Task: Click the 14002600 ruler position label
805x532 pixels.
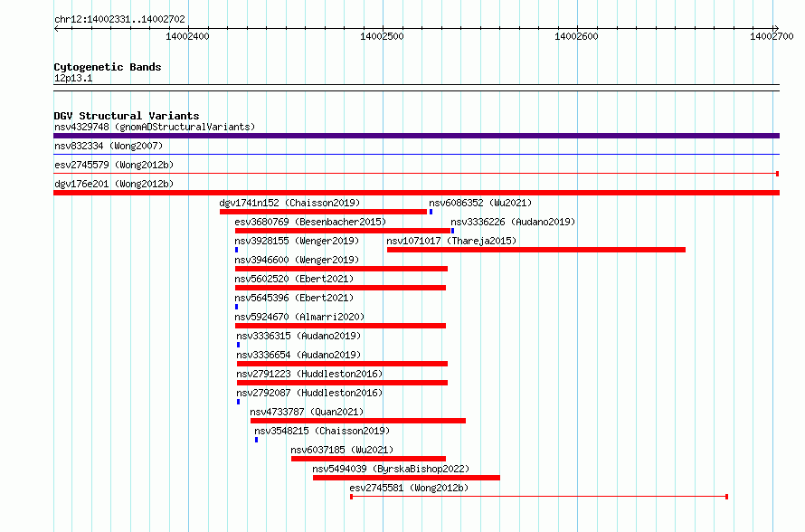Action: (x=576, y=36)
